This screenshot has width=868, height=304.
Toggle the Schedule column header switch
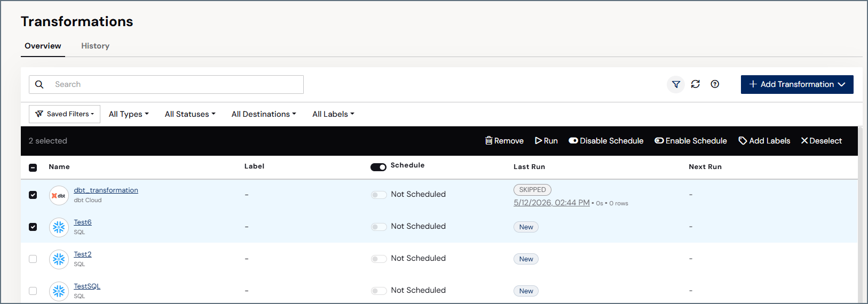click(x=378, y=167)
